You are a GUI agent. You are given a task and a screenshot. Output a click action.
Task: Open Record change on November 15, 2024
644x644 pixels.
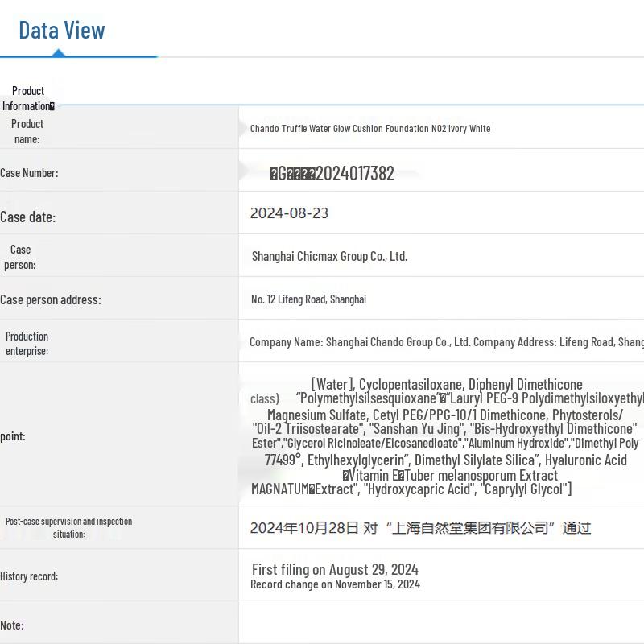pos(335,584)
